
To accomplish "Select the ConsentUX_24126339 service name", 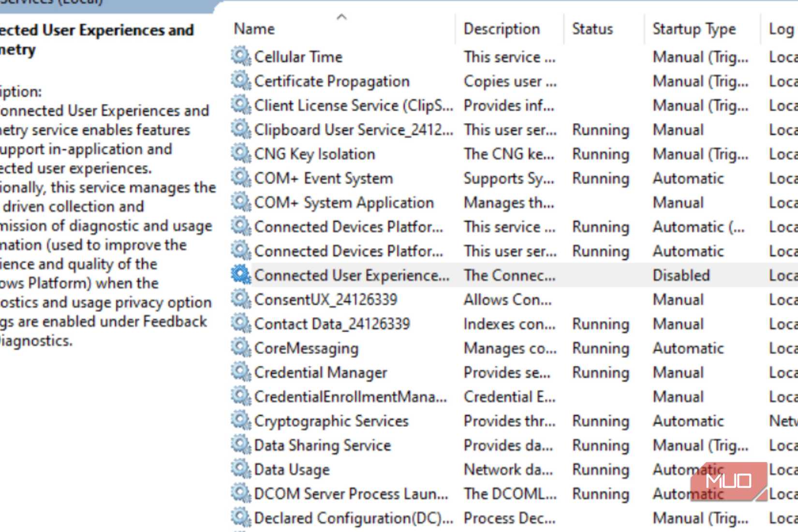I will (x=325, y=299).
